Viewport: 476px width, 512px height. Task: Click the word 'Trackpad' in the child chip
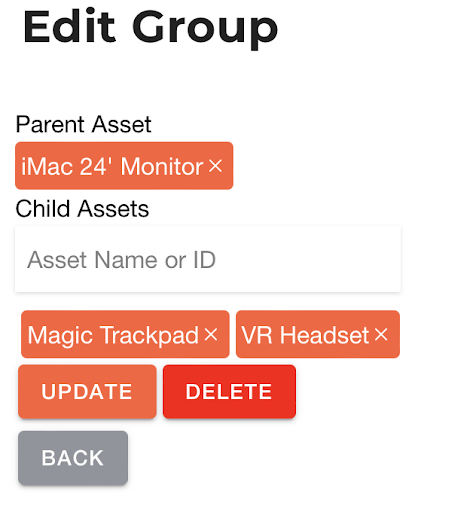[x=149, y=335]
